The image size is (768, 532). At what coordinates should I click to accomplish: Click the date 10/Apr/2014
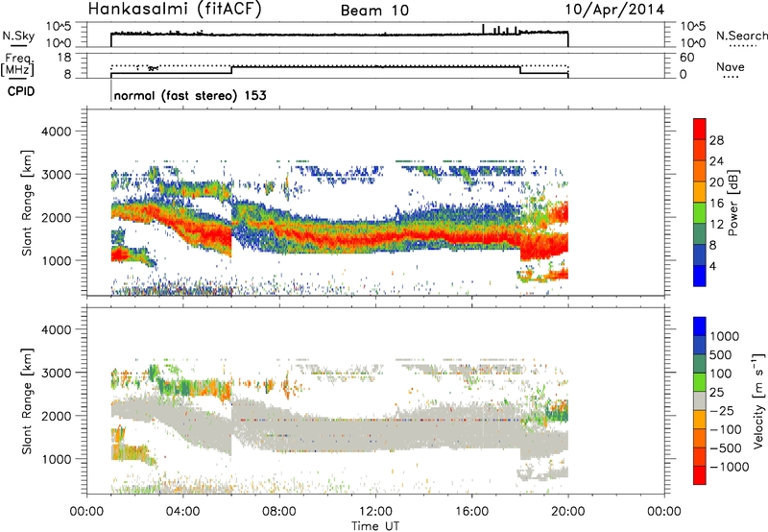[x=614, y=10]
